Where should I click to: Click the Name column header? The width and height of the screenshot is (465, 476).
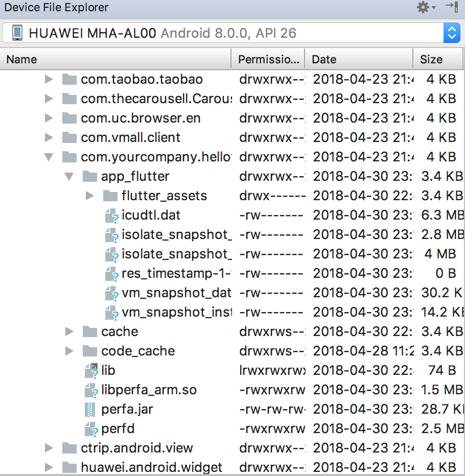point(21,59)
